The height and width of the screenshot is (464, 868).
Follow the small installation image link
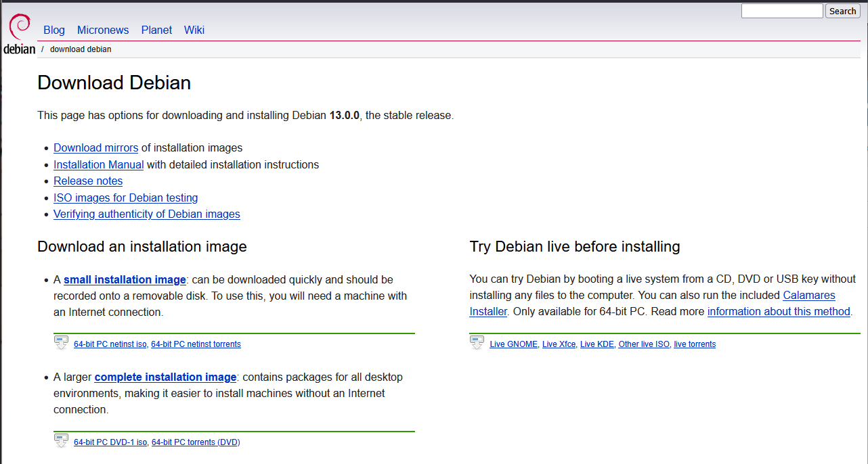tap(125, 279)
